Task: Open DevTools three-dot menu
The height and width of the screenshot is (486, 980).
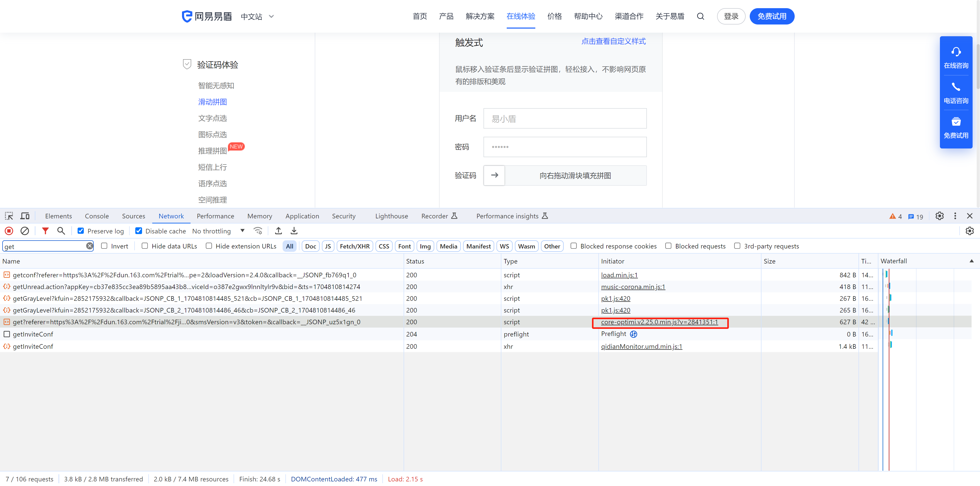Action: tap(955, 216)
